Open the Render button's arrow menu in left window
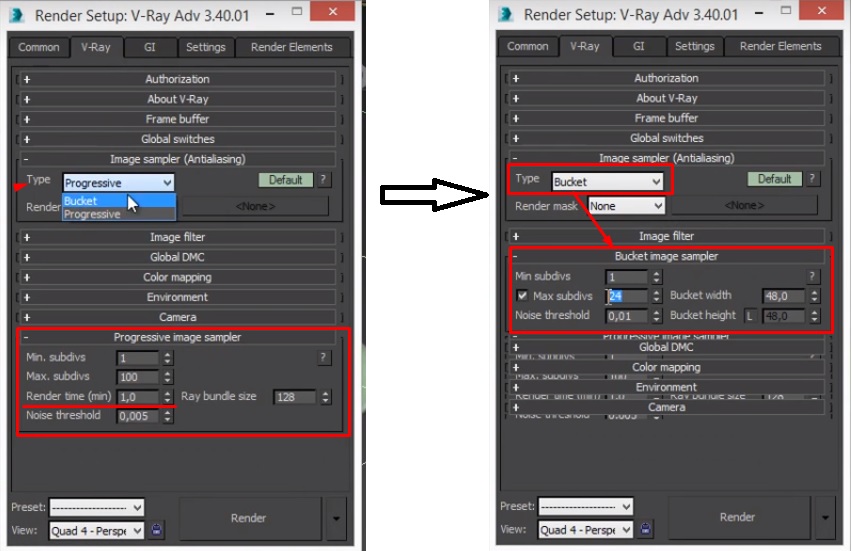This screenshot has width=852, height=551. click(x=336, y=518)
